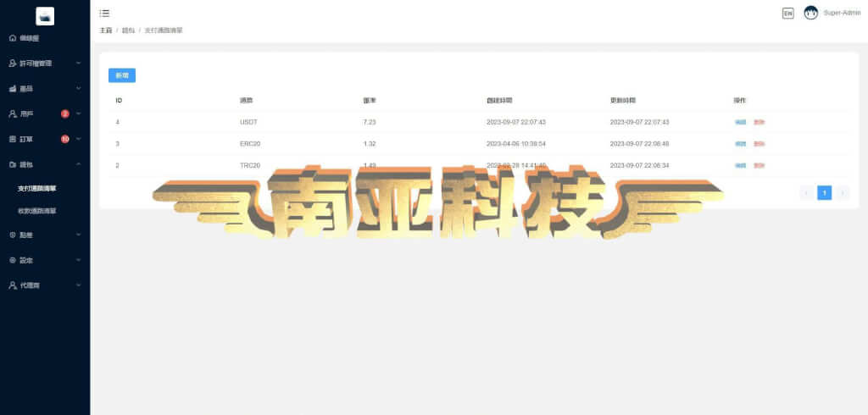Screen dimensions: 868x415
Task: Click the rate value 7.23
Action: [370, 122]
